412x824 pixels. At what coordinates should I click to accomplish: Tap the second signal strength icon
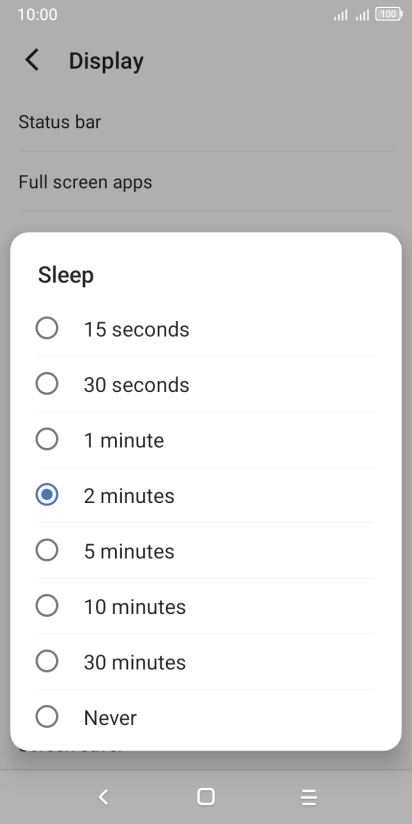(362, 15)
